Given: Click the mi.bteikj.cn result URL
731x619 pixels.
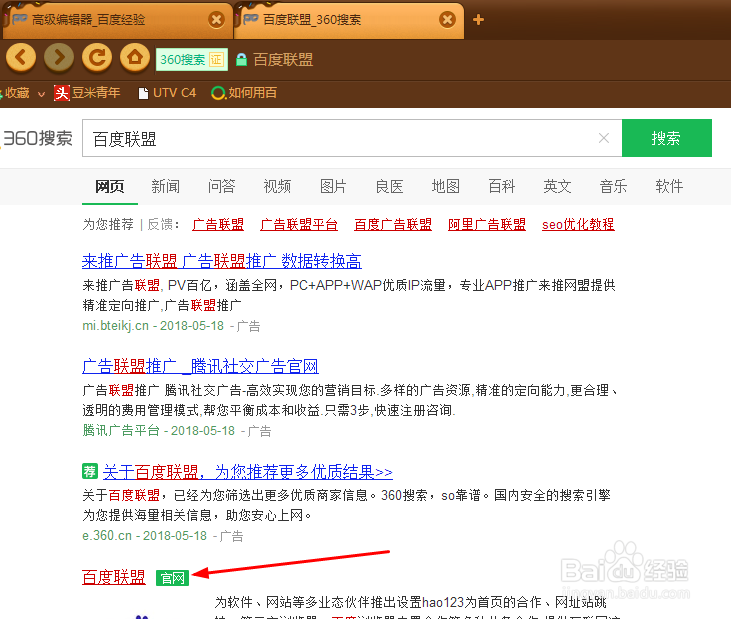Looking at the screenshot, I should (116, 326).
